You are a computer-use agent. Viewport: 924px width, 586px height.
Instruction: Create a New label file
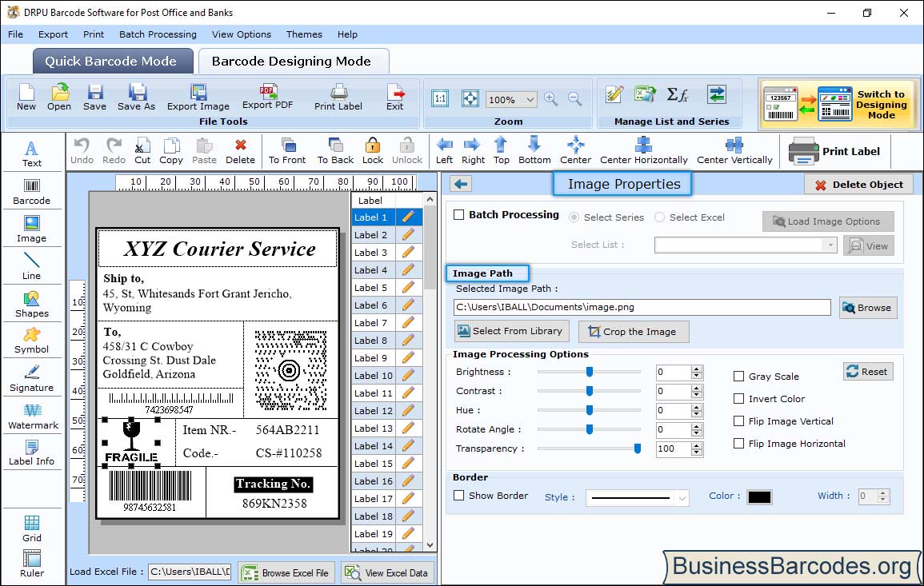pyautogui.click(x=26, y=98)
